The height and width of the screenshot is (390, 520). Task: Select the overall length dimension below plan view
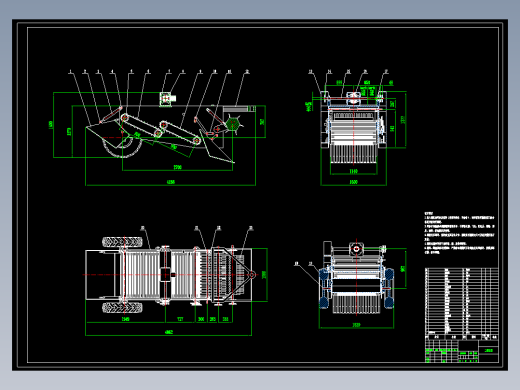click(169, 332)
